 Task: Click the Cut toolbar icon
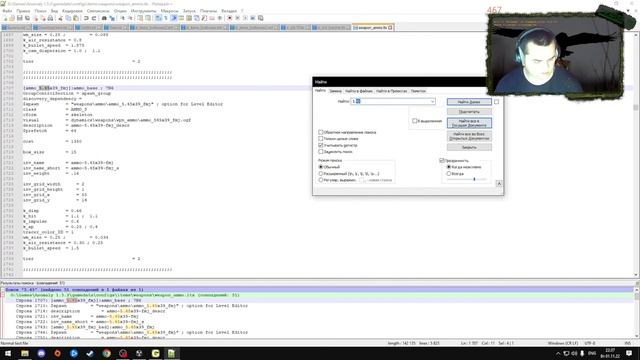pos(60,18)
